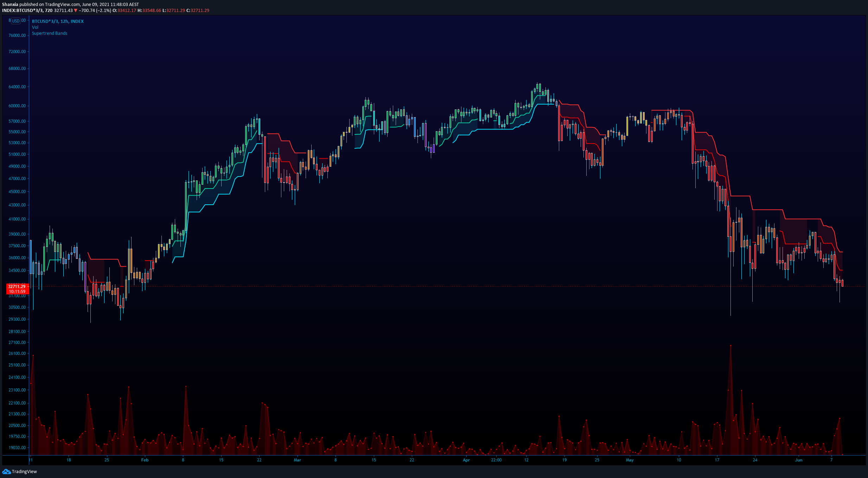
Task: Click the 51000.00 price axis label
Action: (x=17, y=154)
